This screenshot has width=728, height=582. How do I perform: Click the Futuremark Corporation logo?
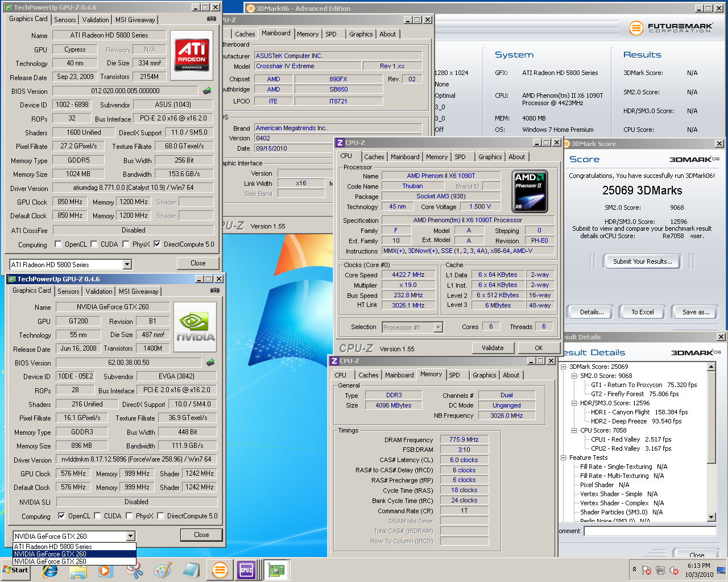pyautogui.click(x=672, y=28)
